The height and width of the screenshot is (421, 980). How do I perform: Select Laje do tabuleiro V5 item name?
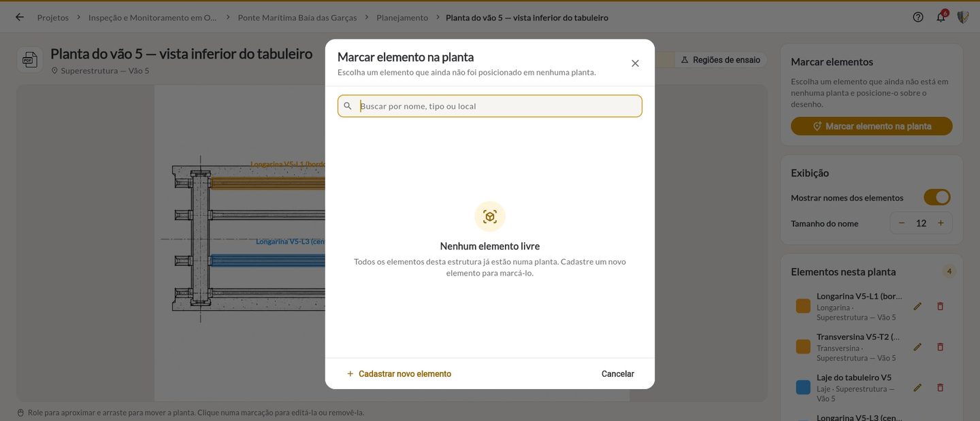pyautogui.click(x=854, y=377)
